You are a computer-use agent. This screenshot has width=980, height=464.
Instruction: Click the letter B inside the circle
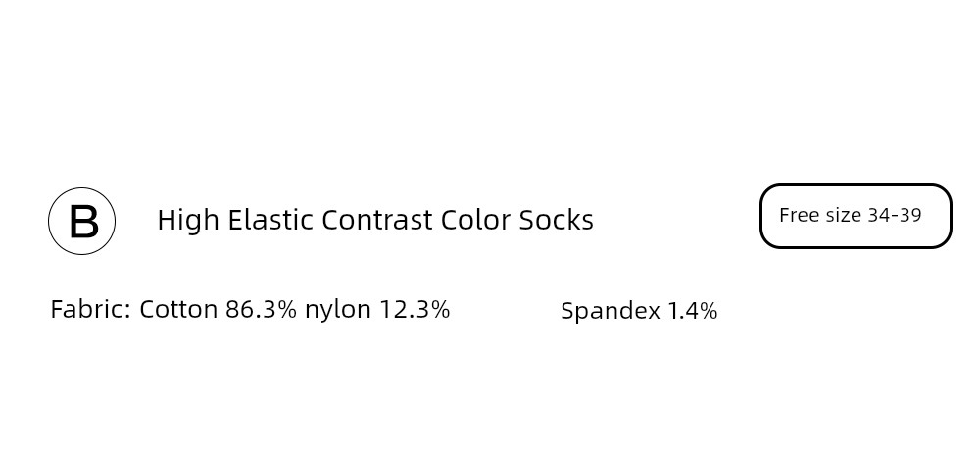tap(83, 222)
